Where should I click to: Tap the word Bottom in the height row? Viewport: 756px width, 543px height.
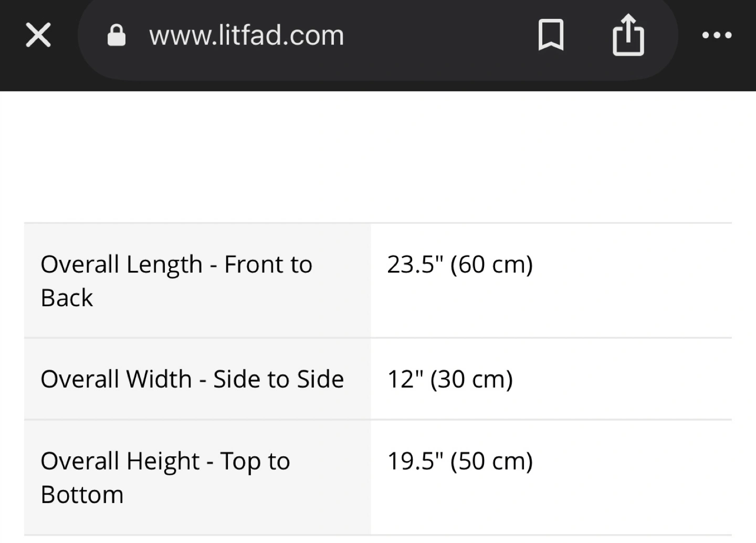[x=82, y=495]
